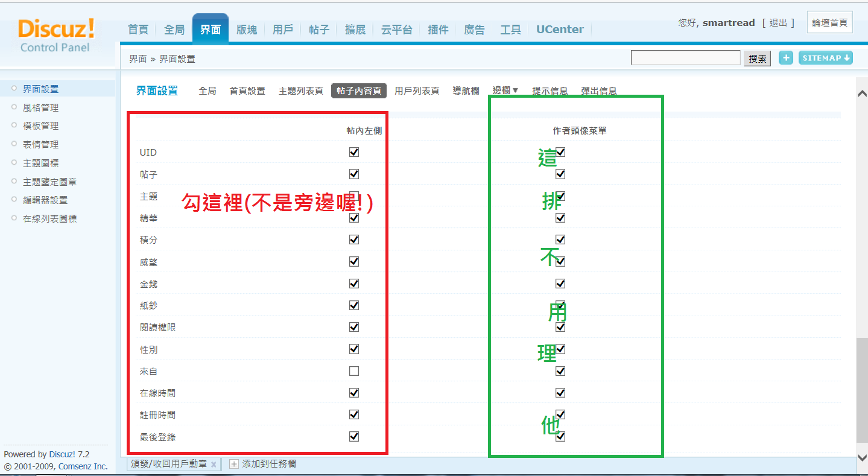Open the 首頁 top navigation tab
Image resolution: width=868 pixels, height=476 pixels.
[138, 30]
